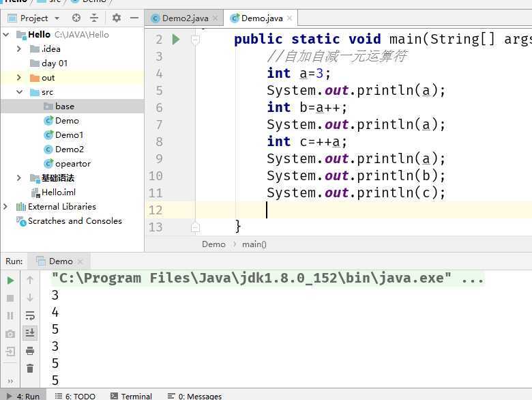Open the Project view dropdown
This screenshot has width=532, height=400.
tap(57, 18)
